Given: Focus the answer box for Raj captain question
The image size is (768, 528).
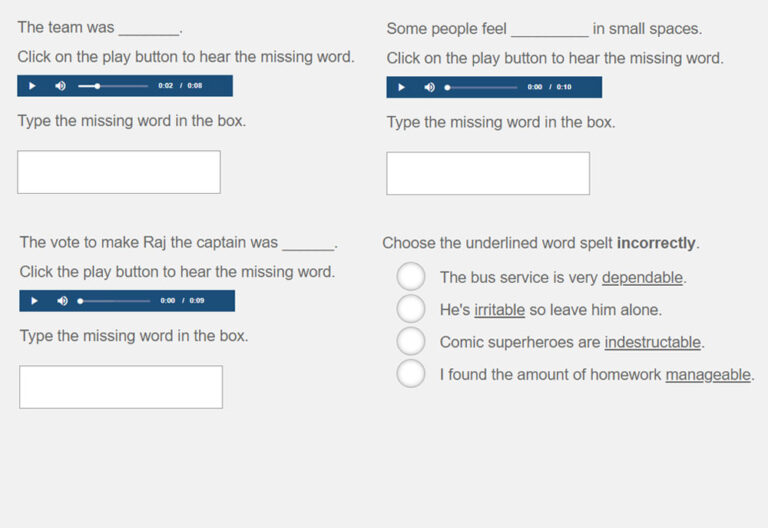Looking at the screenshot, I should (x=121, y=387).
